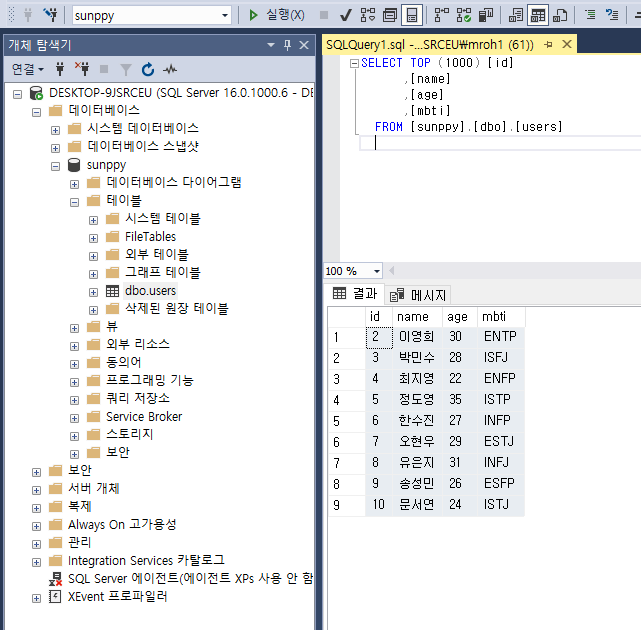Open the 100 % zoom dropdown

tap(377, 271)
